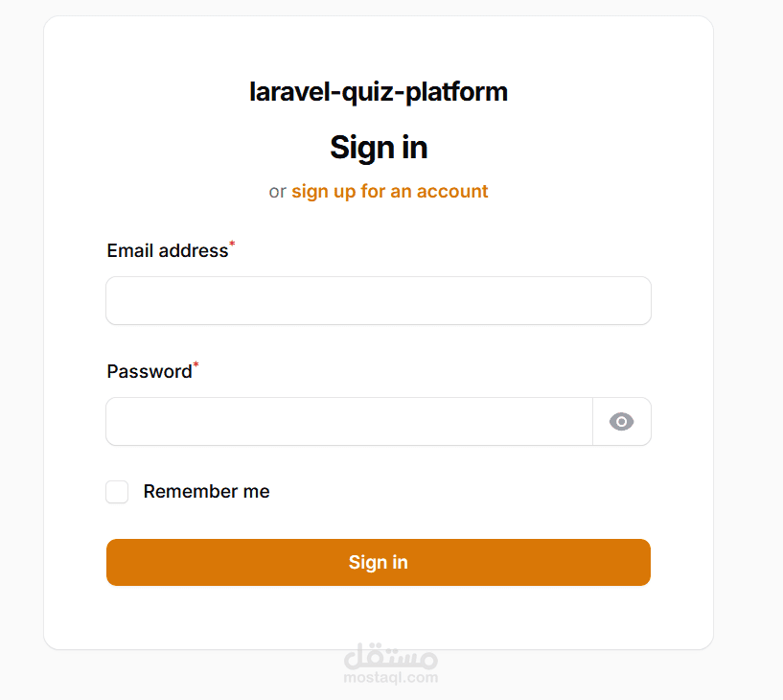
Task: Focus the Password input field
Action: [349, 422]
